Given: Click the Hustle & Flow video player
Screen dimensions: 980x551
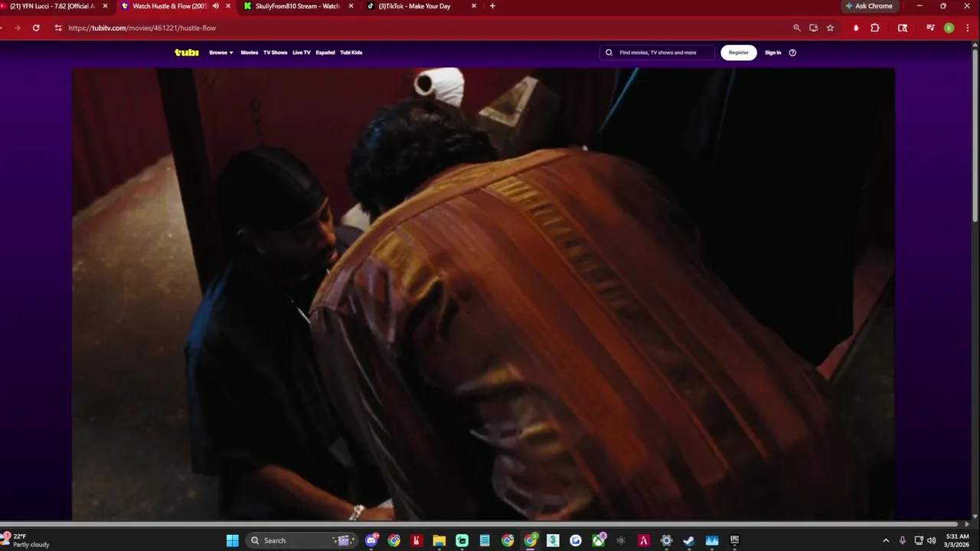Looking at the screenshot, I should coord(483,294).
